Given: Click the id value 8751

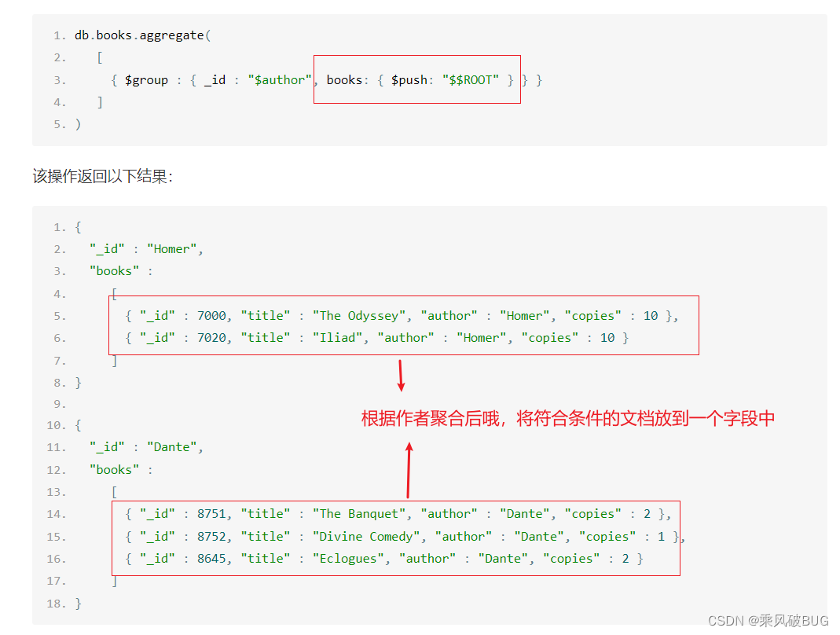Looking at the screenshot, I should [x=211, y=514].
